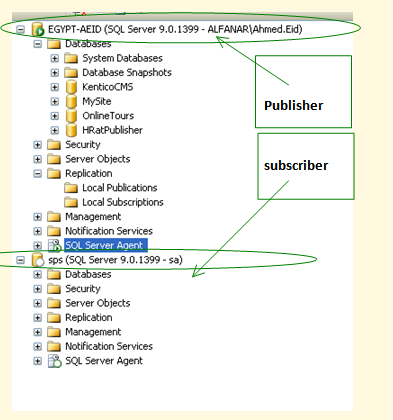Select SQL Server Agent label under sps
Image resolution: width=393 pixels, height=420 pixels.
tap(104, 361)
